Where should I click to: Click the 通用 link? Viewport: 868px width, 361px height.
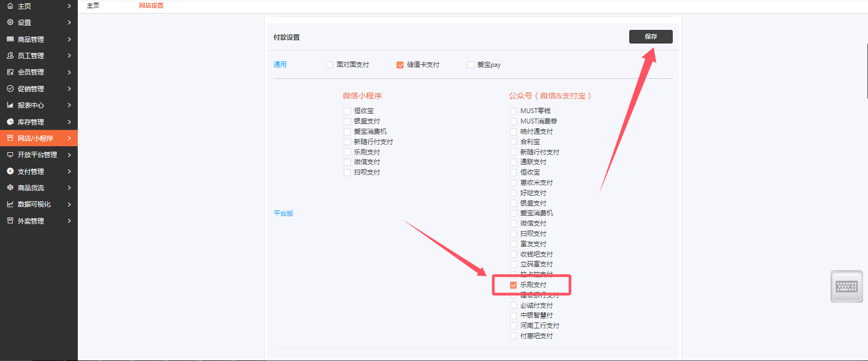280,65
